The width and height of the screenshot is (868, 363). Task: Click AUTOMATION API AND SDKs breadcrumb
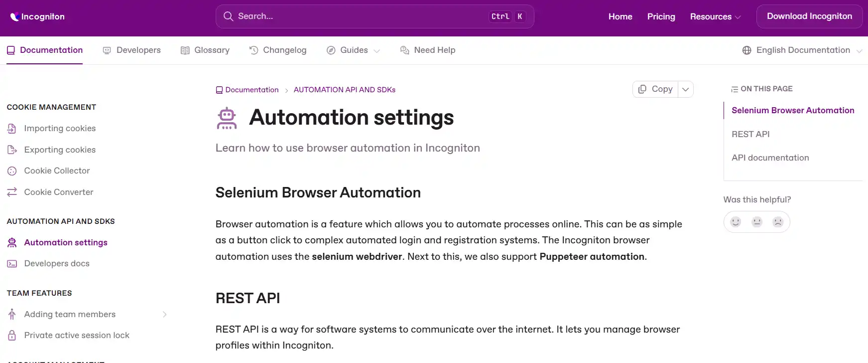pos(345,90)
